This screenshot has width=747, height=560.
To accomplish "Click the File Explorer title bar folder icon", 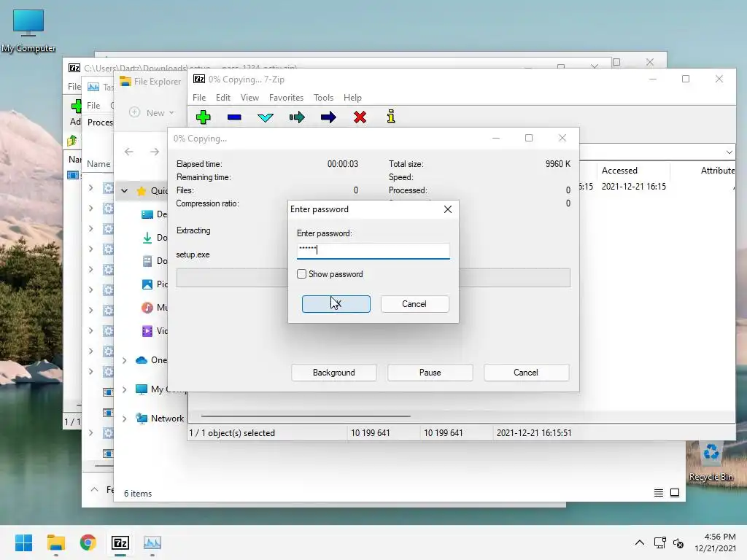I will [125, 81].
